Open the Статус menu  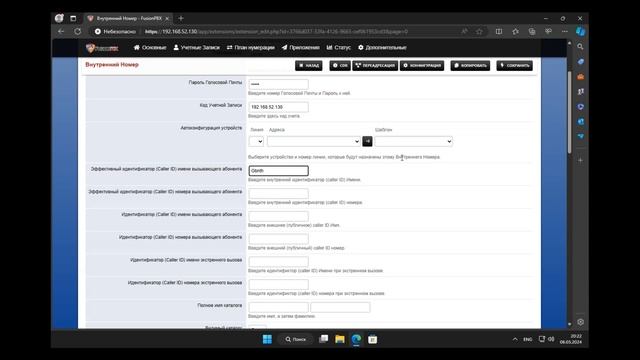[x=339, y=48]
